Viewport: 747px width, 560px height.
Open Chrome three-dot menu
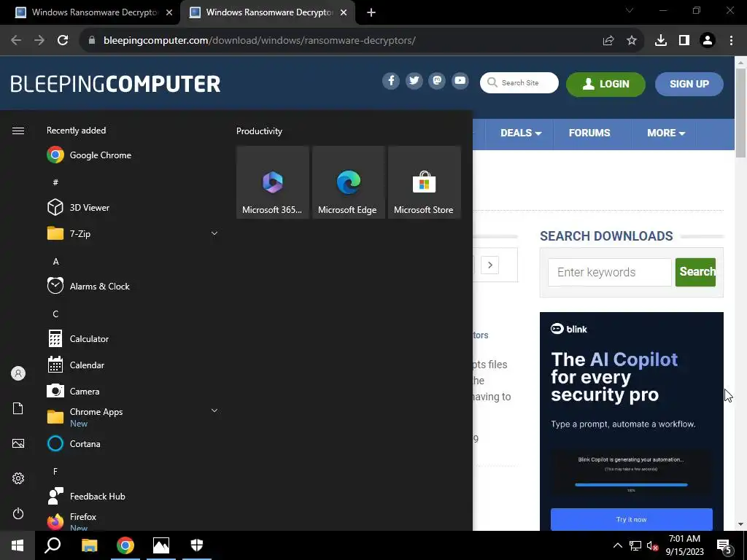tap(731, 41)
